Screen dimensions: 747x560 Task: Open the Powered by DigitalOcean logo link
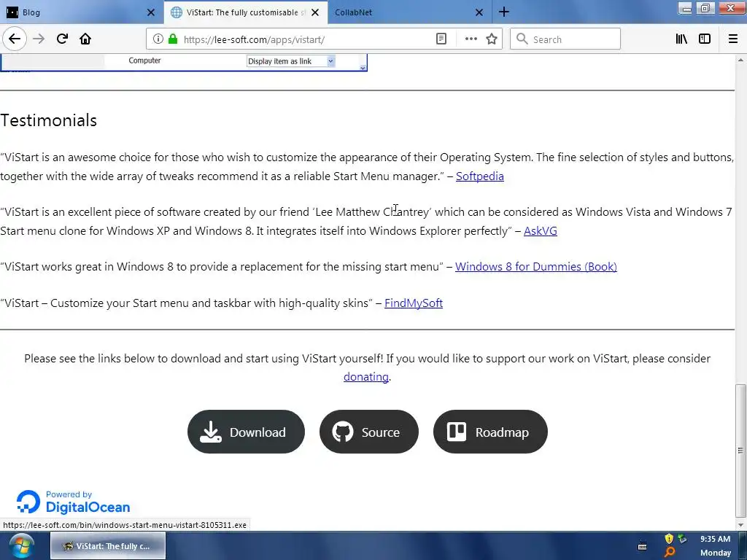coord(73,502)
